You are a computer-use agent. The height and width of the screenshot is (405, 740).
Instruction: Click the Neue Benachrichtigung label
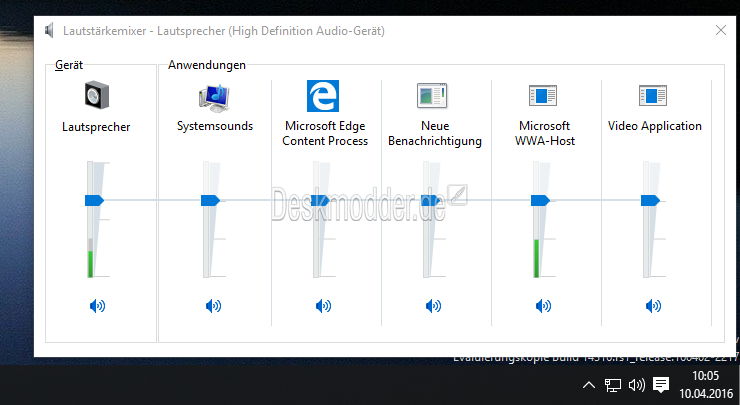pyautogui.click(x=435, y=133)
